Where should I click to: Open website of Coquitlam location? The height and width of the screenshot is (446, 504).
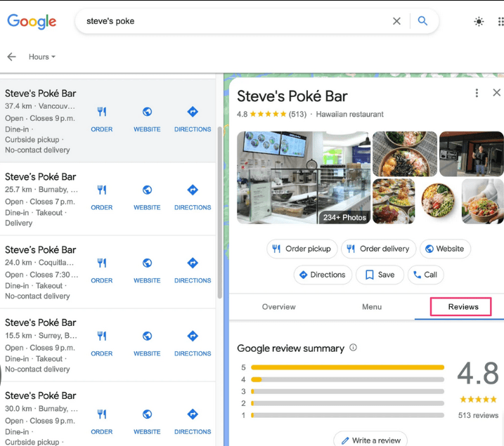(147, 270)
